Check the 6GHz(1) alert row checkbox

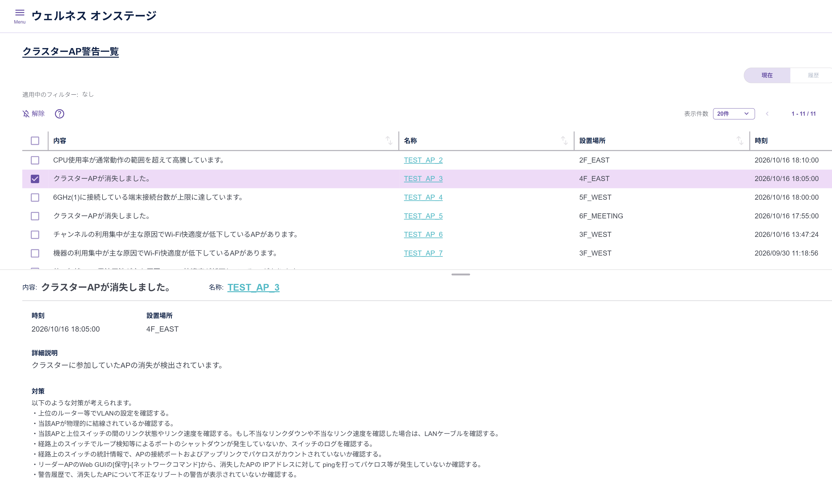[35, 197]
